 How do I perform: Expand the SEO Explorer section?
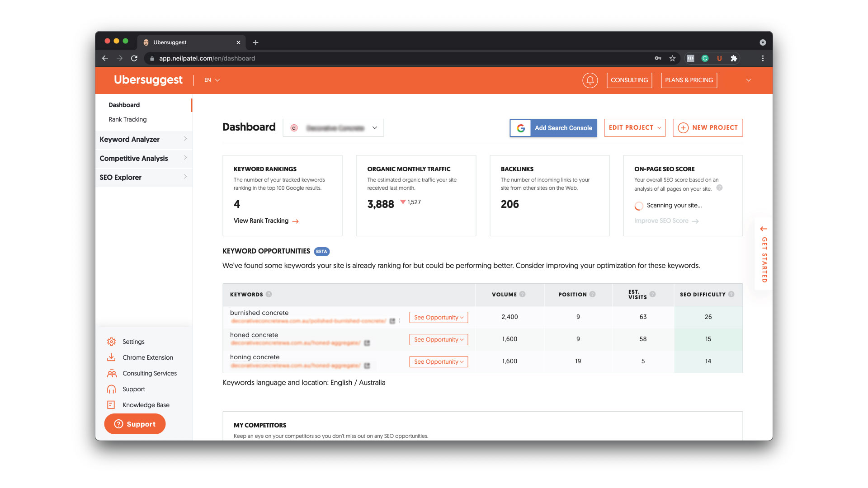tap(144, 177)
